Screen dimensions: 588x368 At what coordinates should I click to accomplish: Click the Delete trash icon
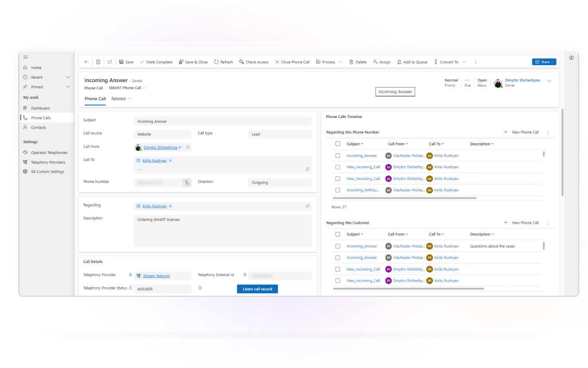[352, 62]
